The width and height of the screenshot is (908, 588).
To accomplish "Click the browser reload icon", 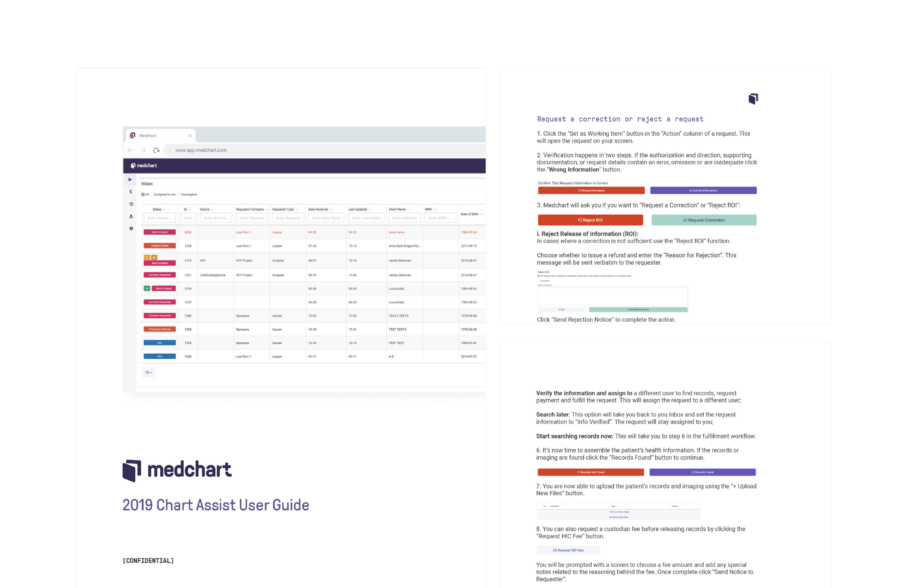I will [x=156, y=150].
